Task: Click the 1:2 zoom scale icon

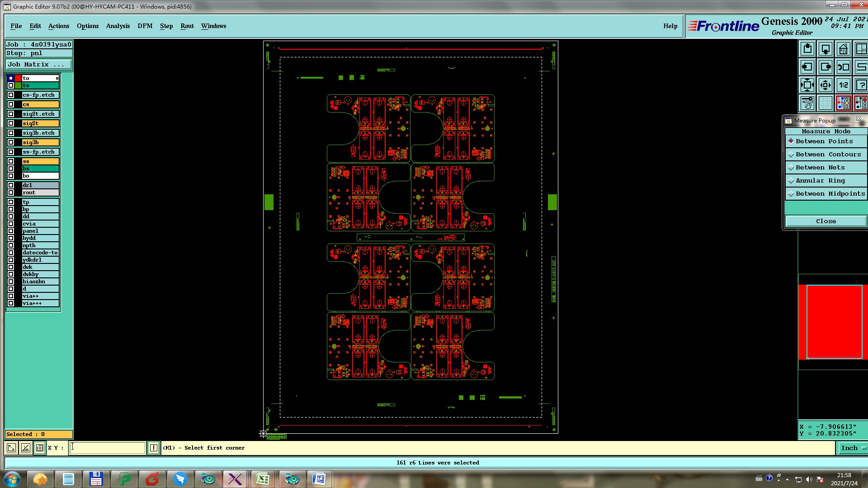Action: coord(843,85)
